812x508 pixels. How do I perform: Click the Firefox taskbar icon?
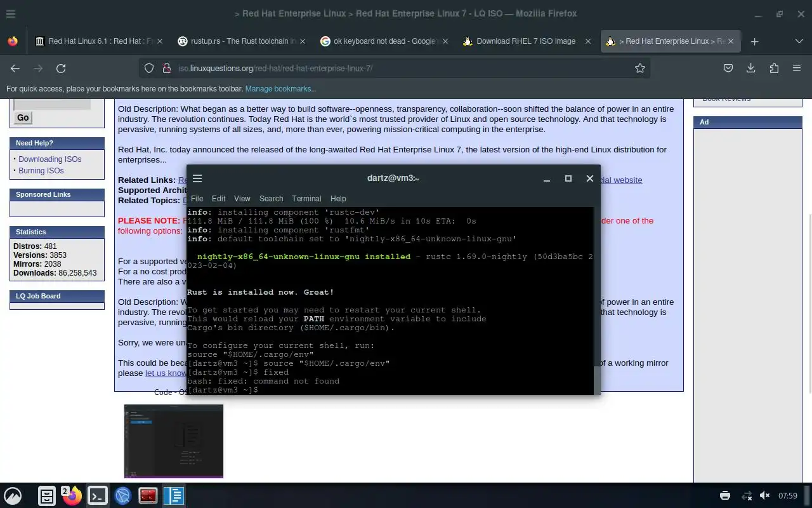coord(72,496)
